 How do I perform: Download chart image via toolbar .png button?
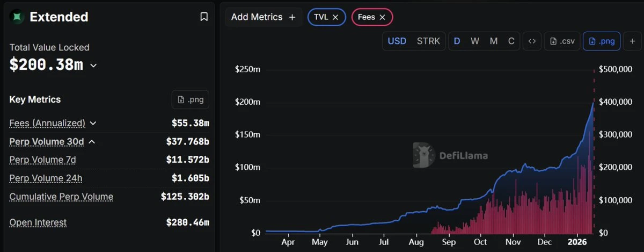602,41
